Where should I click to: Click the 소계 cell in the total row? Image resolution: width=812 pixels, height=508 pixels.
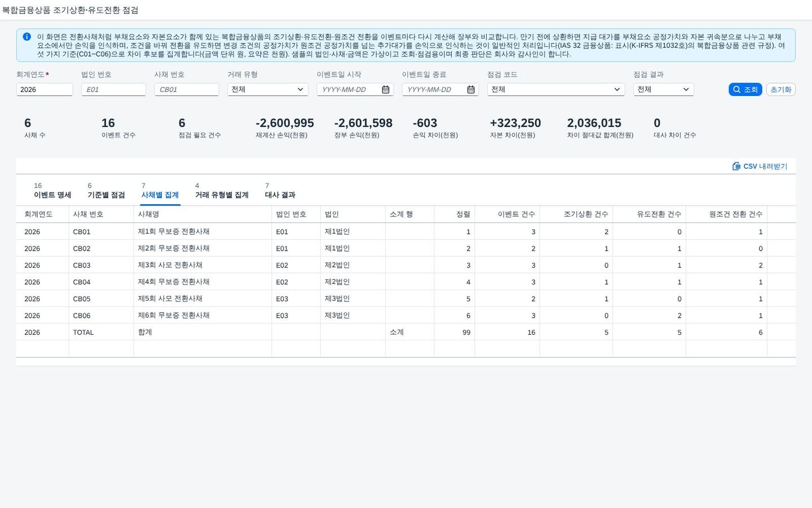click(409, 332)
